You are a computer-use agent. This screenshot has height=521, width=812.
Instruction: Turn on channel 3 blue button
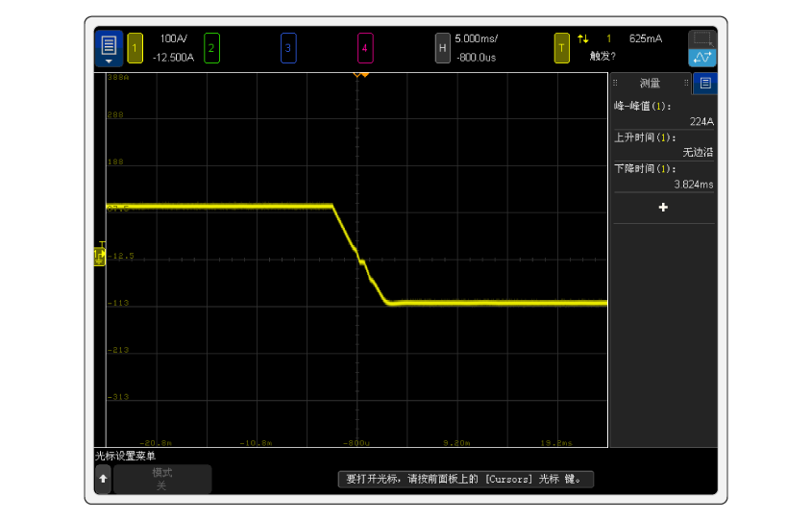(x=288, y=47)
